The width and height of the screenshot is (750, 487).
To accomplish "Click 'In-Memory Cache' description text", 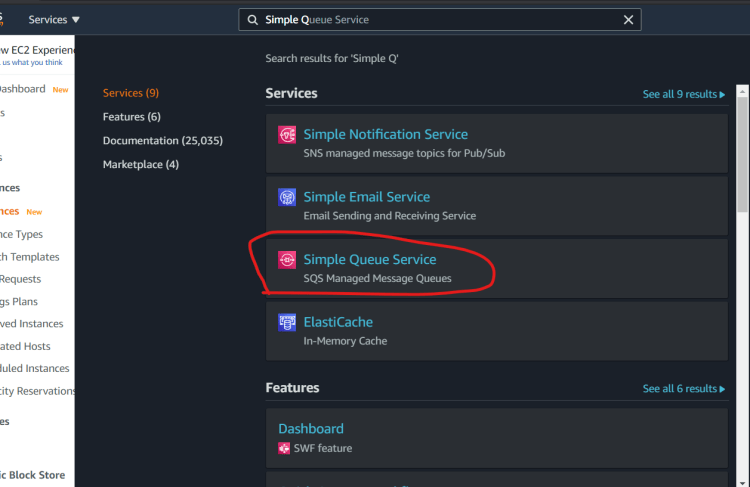I will click(x=345, y=341).
